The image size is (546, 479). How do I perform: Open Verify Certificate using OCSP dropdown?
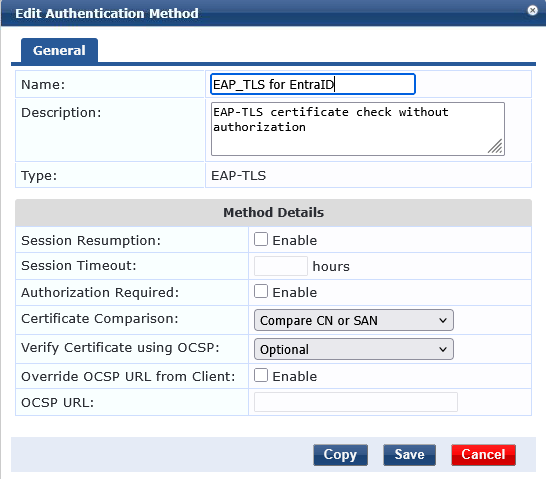point(353,349)
